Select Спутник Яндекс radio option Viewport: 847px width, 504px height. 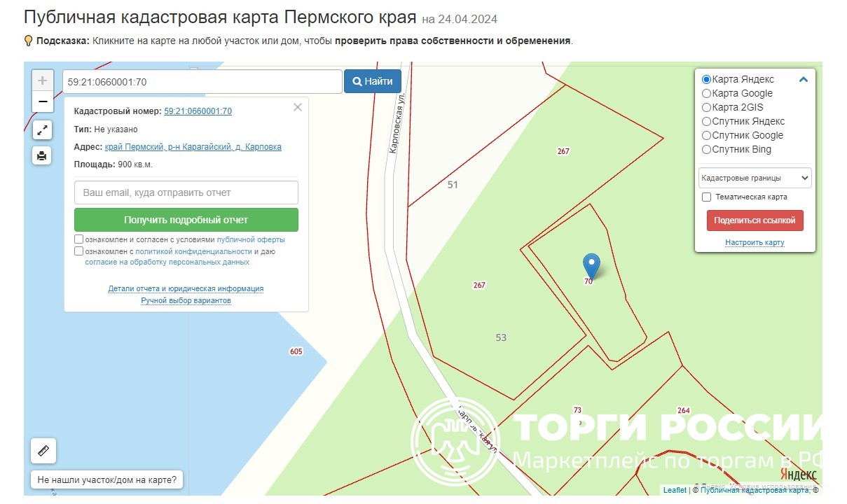tap(706, 121)
